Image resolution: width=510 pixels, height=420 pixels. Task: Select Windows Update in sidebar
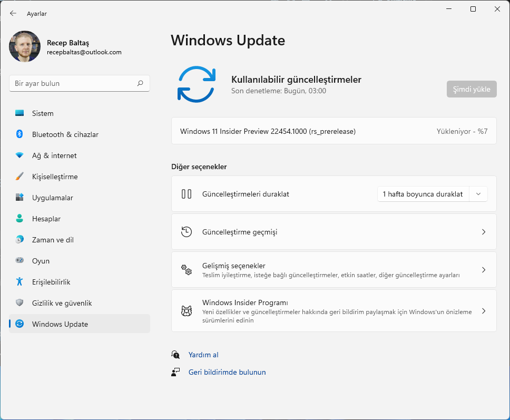[80, 324]
